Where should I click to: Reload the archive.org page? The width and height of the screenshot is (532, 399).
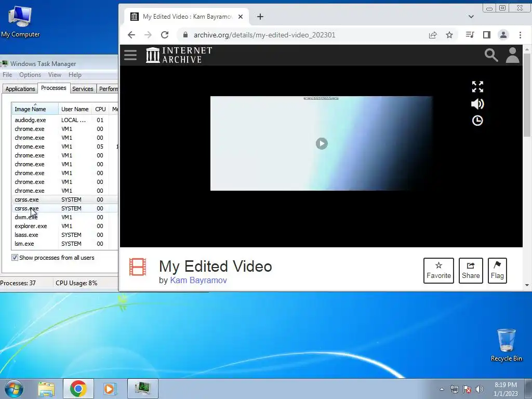(165, 35)
